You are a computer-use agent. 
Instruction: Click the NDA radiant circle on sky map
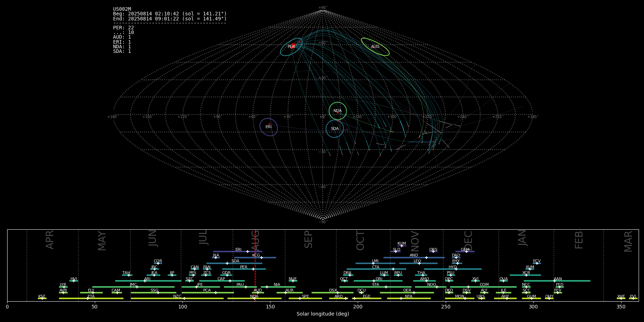tap(338, 111)
